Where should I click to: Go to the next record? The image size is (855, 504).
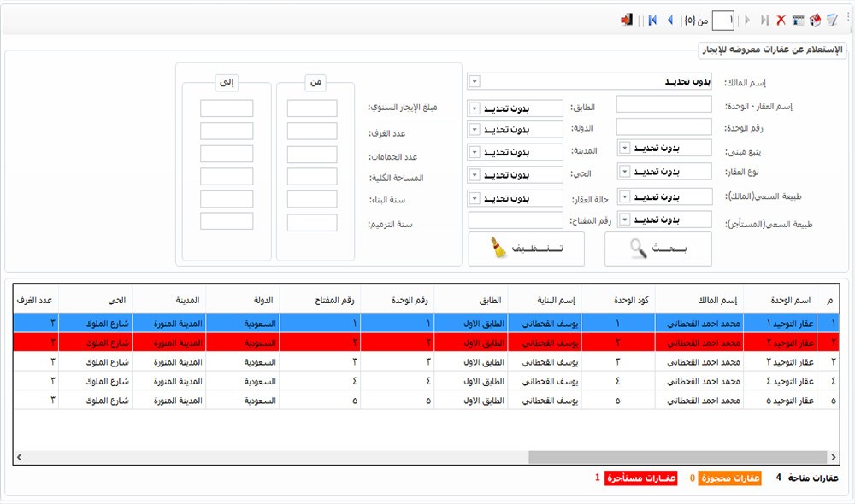point(747,19)
